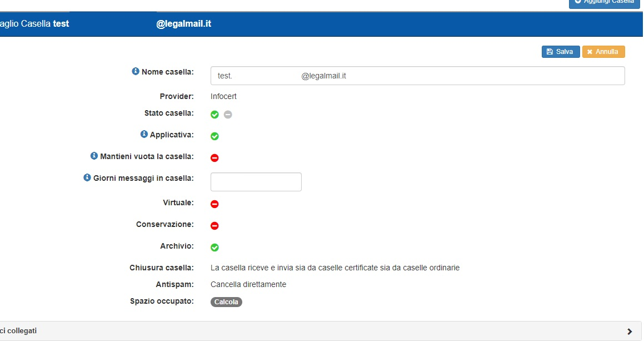Click the Giorni messaggi in casella field

pyautogui.click(x=256, y=182)
